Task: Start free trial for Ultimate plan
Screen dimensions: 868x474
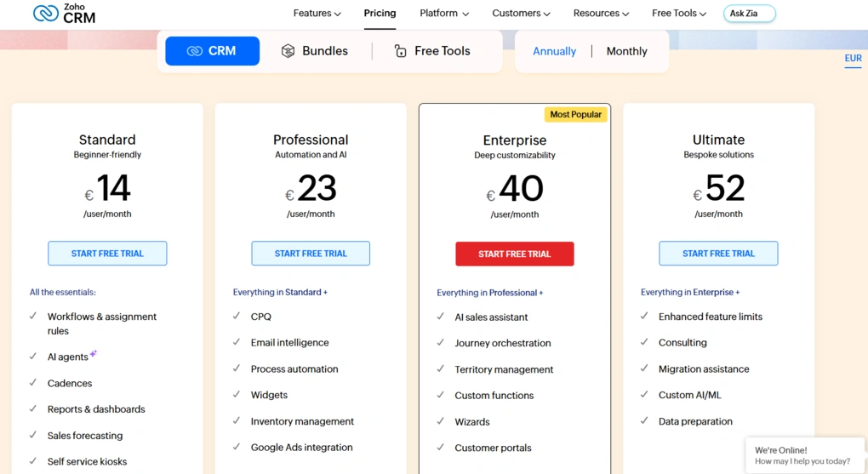Action: (x=718, y=254)
